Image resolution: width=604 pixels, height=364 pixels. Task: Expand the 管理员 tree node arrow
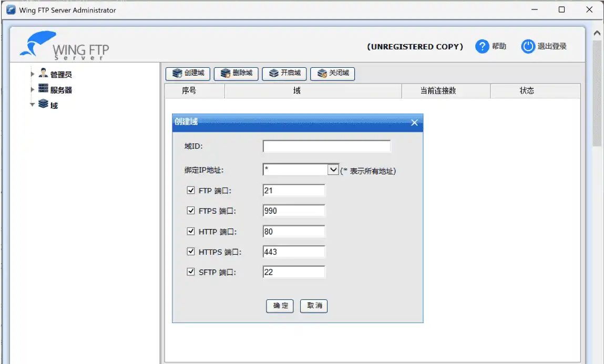click(33, 74)
